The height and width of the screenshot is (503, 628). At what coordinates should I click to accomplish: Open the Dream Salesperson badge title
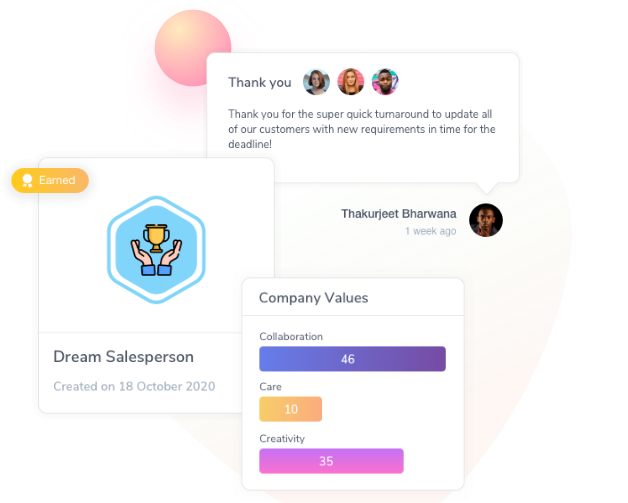tap(123, 357)
